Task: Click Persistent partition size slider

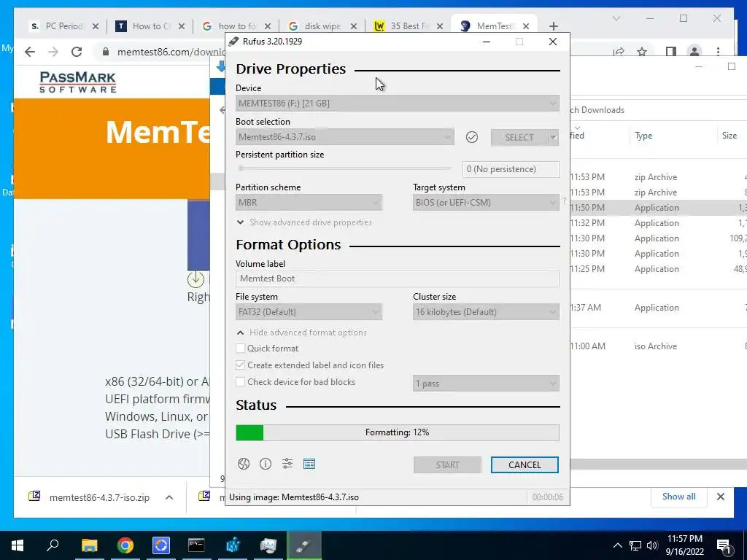Action: click(344, 168)
